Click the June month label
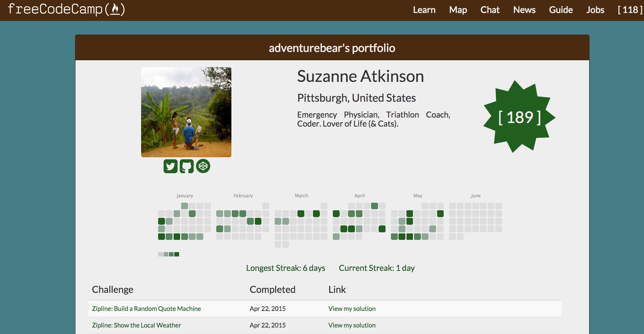Screen dimensions: 644x334 click(x=476, y=196)
